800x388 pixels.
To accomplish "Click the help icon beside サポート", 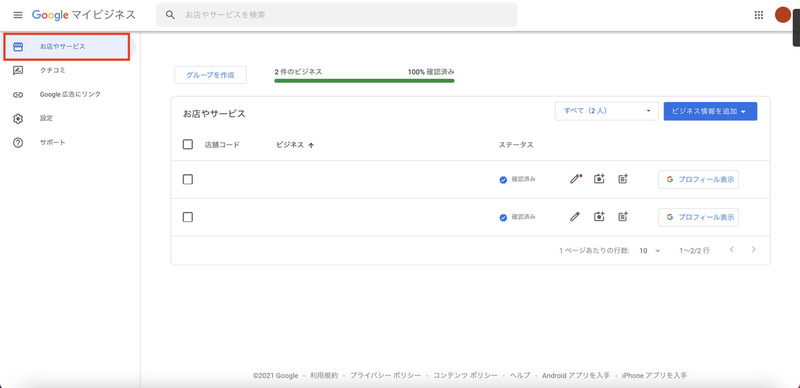I will pyautogui.click(x=18, y=142).
